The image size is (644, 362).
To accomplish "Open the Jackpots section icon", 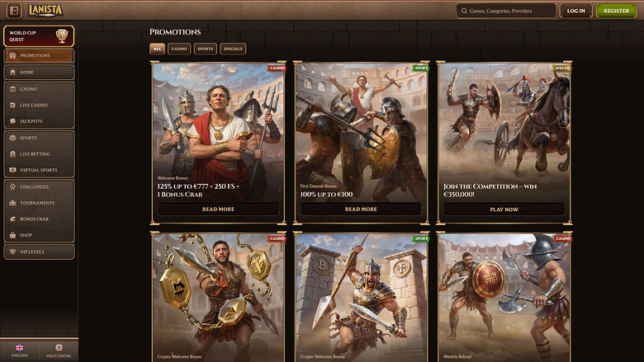I will pos(12,121).
